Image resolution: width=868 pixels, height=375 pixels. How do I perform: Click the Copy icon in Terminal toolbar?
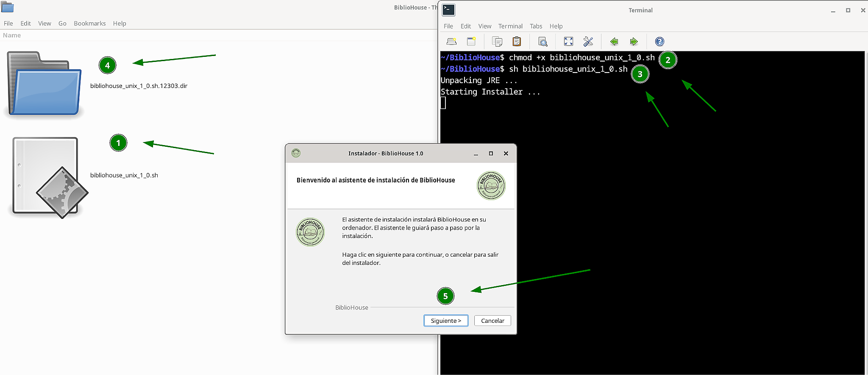[497, 42]
